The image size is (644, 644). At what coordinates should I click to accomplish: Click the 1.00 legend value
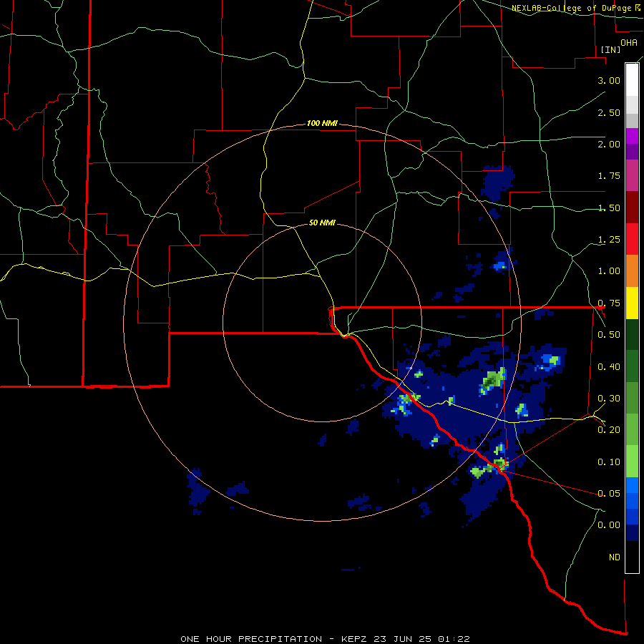point(609,271)
